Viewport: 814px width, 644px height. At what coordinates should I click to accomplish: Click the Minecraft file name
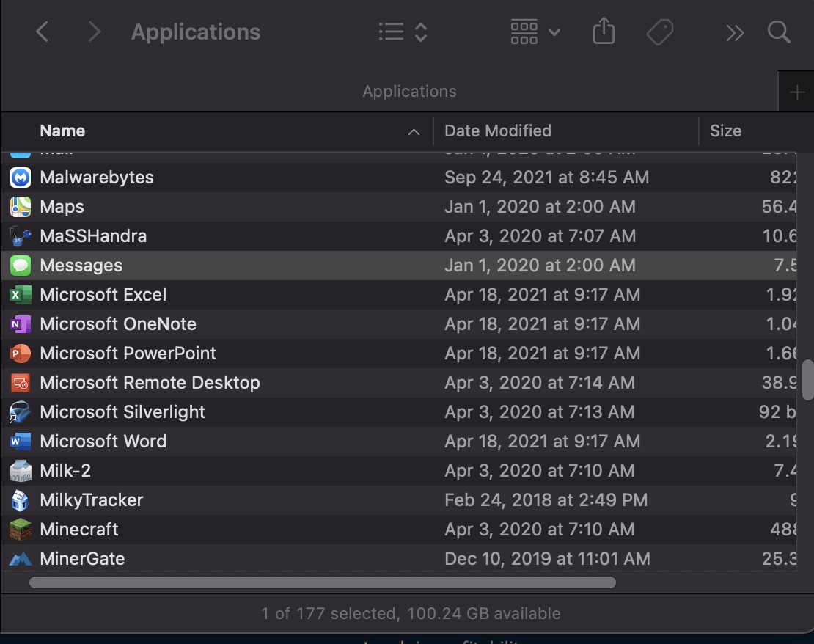click(x=79, y=530)
